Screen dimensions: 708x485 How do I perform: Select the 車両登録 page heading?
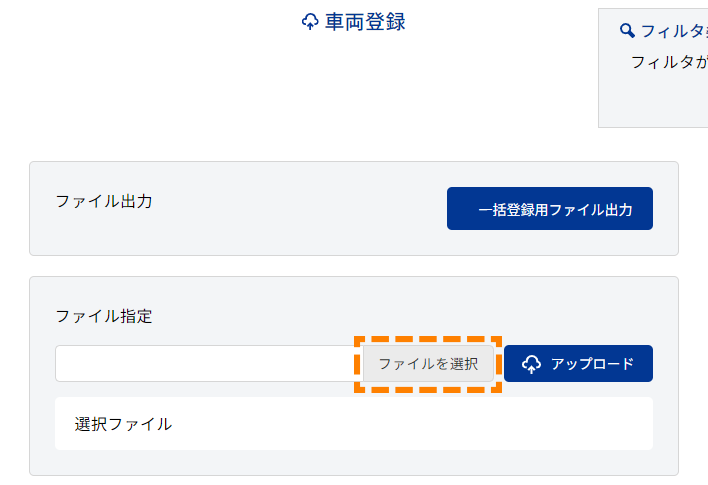tap(365, 22)
